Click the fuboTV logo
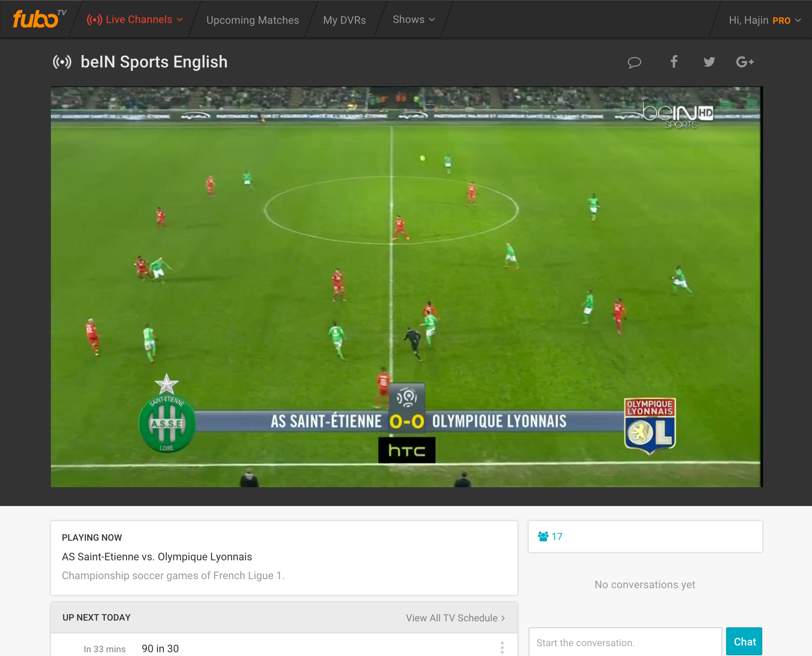812x656 pixels. [39, 18]
